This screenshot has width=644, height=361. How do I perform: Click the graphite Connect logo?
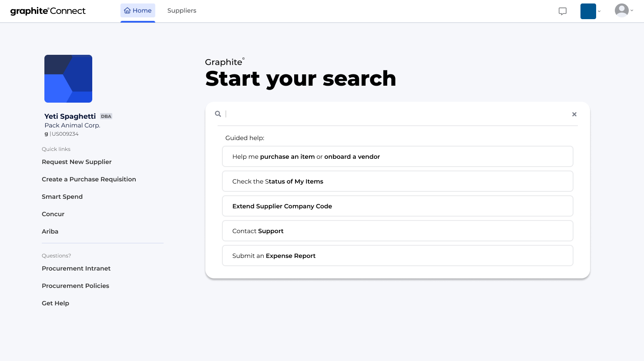48,11
